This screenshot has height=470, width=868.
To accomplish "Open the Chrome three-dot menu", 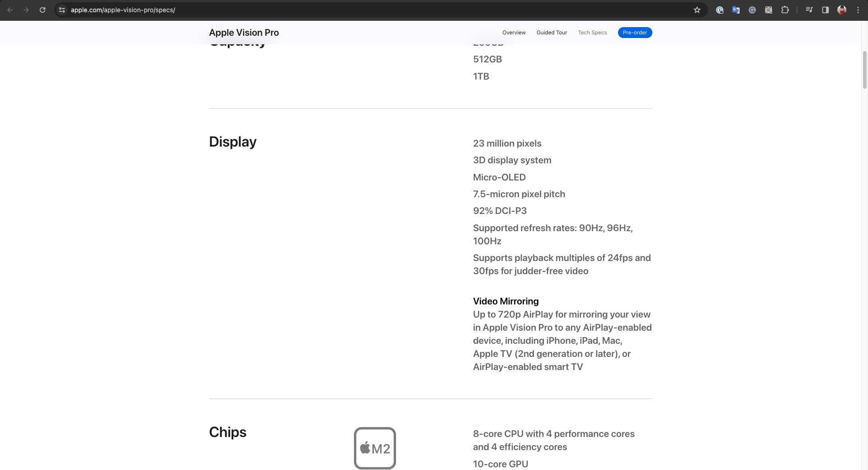I will click(858, 10).
